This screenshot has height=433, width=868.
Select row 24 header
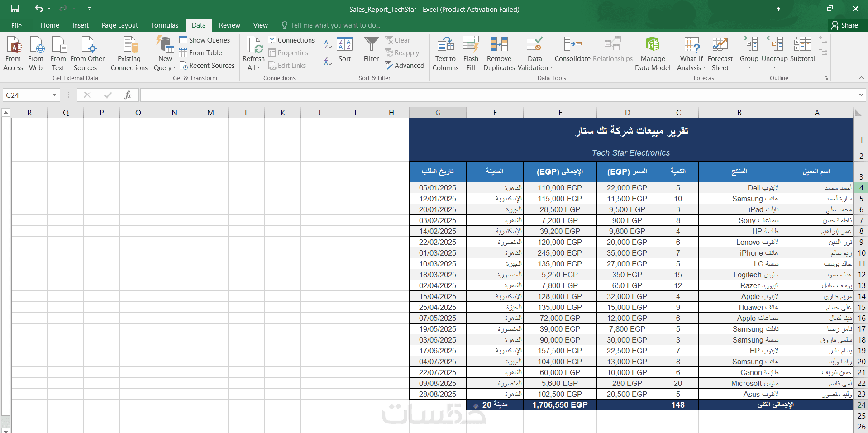click(x=861, y=405)
